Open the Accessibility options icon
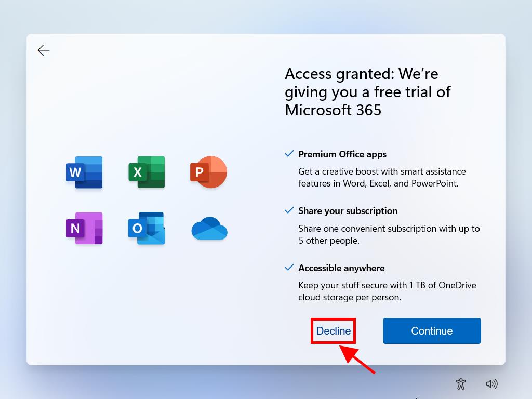Image resolution: width=532 pixels, height=399 pixels. (460, 384)
